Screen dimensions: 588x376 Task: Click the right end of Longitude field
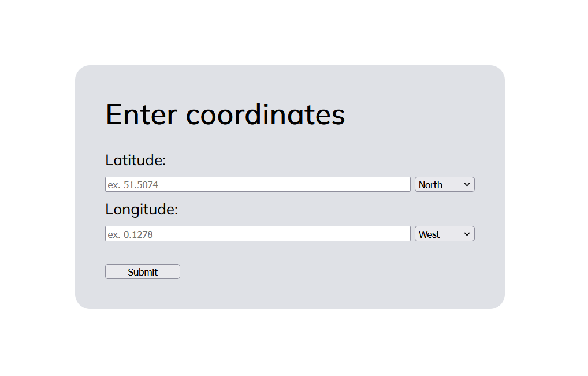[404, 234]
